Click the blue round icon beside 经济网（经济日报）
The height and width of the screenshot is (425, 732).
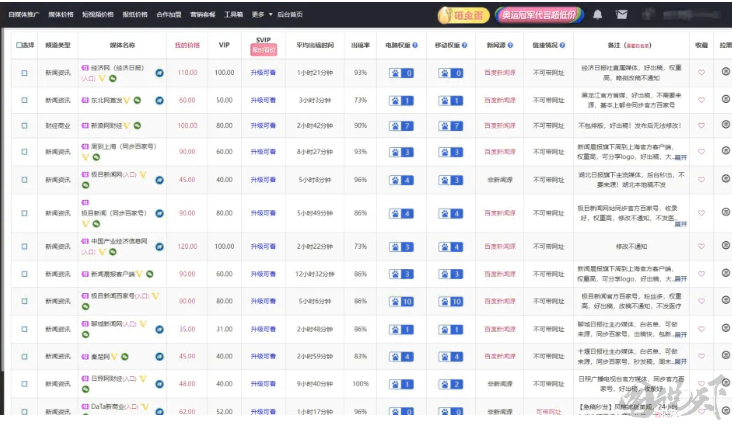(x=160, y=73)
